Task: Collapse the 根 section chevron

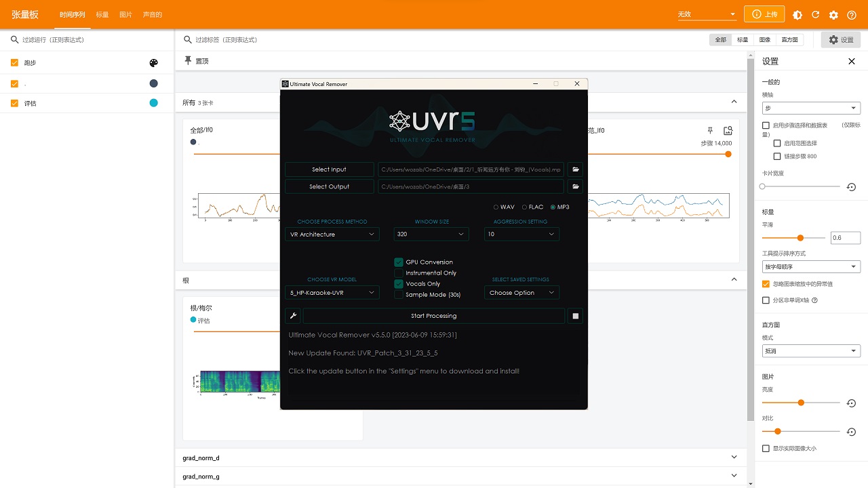Action: pos(734,279)
